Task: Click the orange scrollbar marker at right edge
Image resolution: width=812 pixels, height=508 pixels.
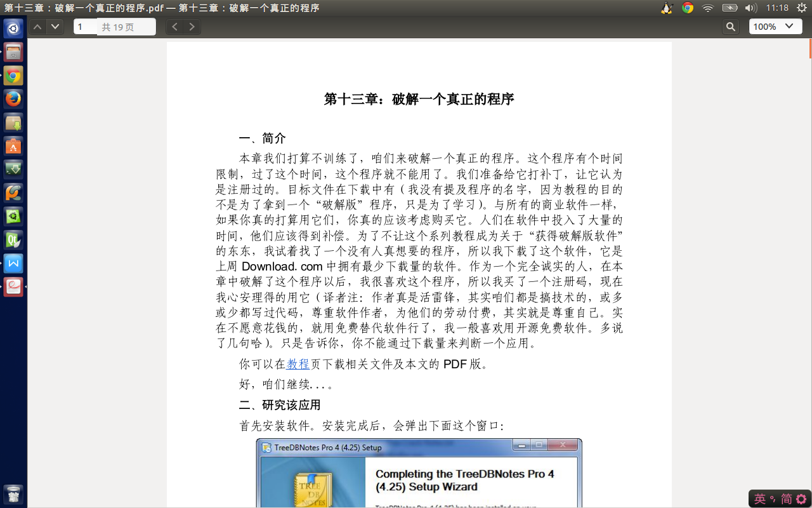Action: click(x=810, y=48)
